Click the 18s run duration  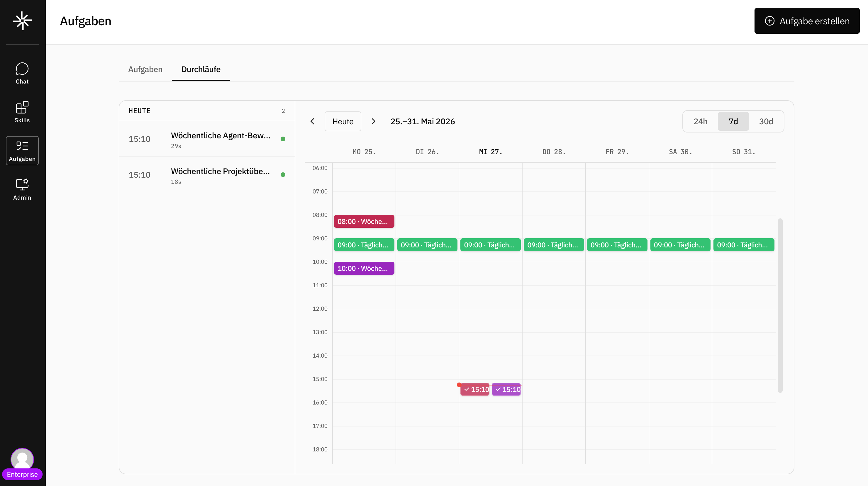[x=176, y=182]
